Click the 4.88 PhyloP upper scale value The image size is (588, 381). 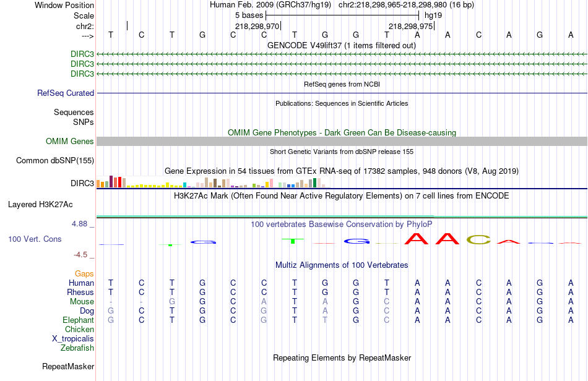(79, 224)
